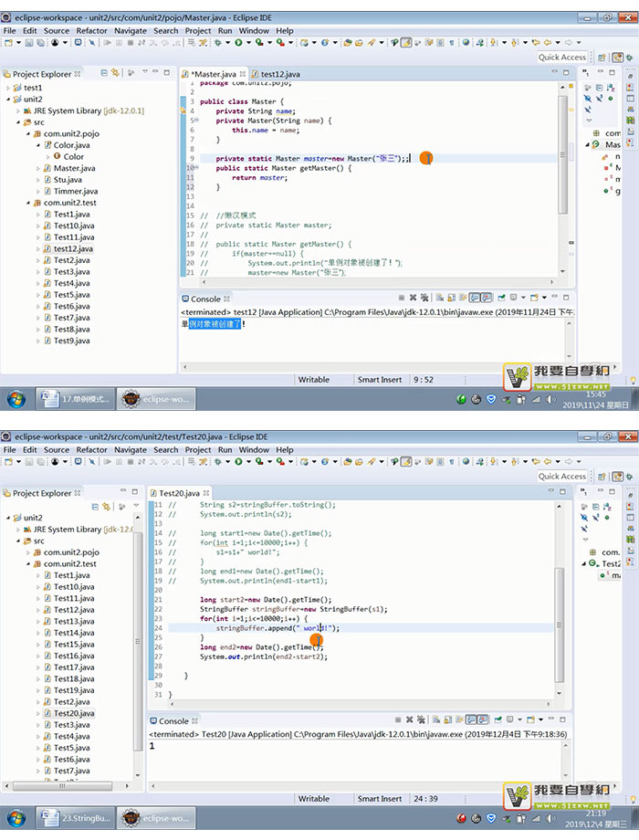Click Remove All Terminated Launches in test12 console
The width and height of the screenshot is (639, 840).
424,298
